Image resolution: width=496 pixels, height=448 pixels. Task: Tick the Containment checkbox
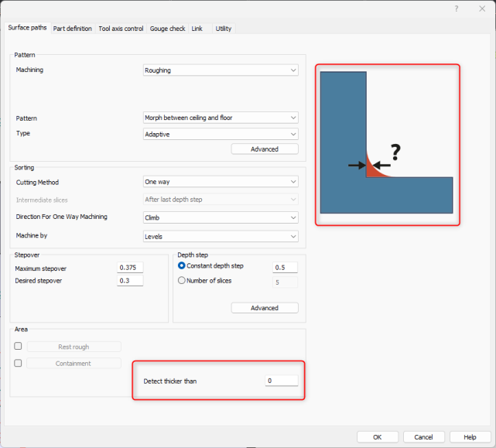[x=18, y=363]
